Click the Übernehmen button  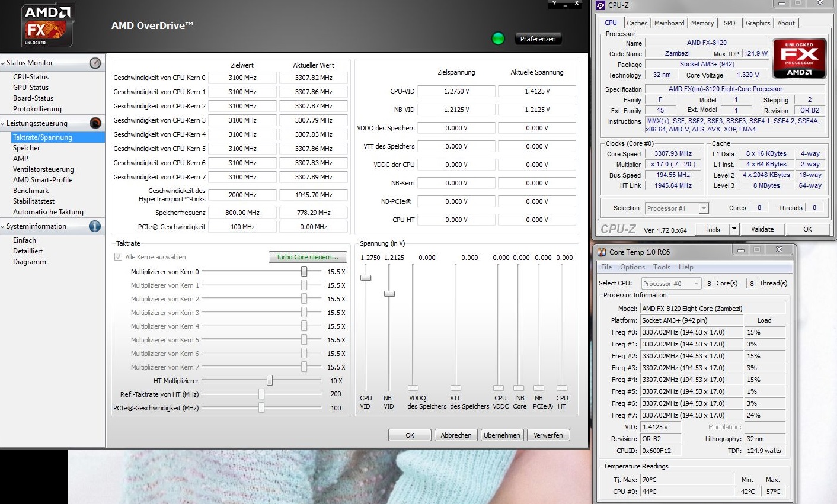coord(502,435)
